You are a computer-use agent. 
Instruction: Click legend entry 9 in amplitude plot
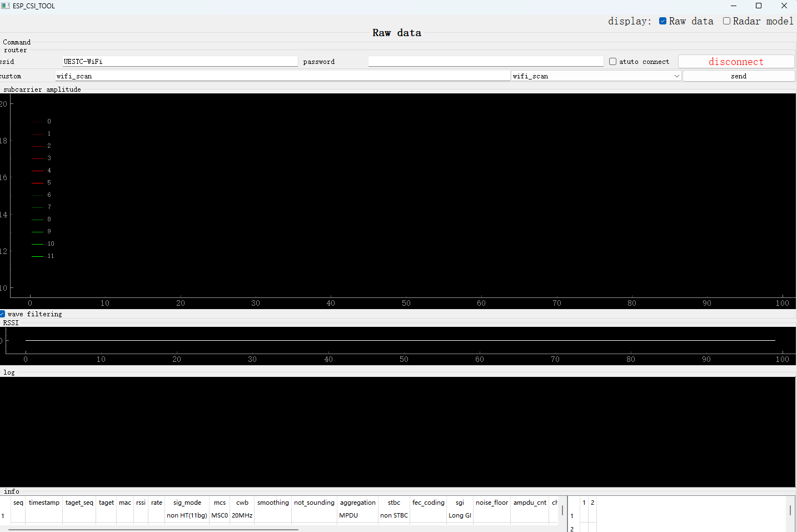coord(42,231)
